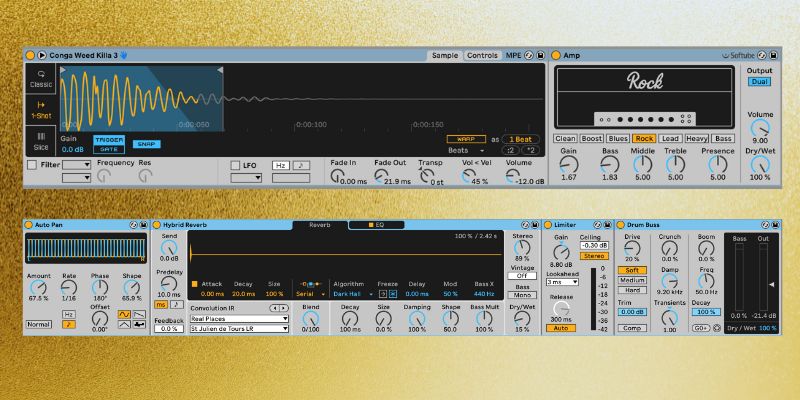Toggle the WARP button
This screenshot has width=800, height=400.
pyautogui.click(x=466, y=139)
